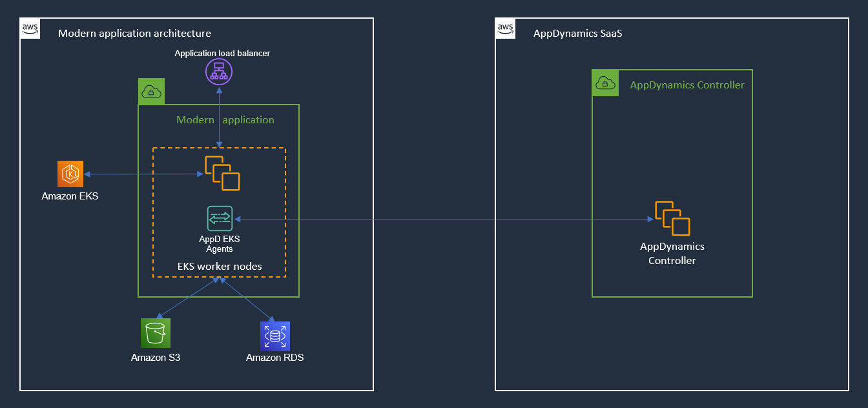Image resolution: width=868 pixels, height=408 pixels.
Task: Click AWS logo of Modern application architecture
Action: click(30, 28)
